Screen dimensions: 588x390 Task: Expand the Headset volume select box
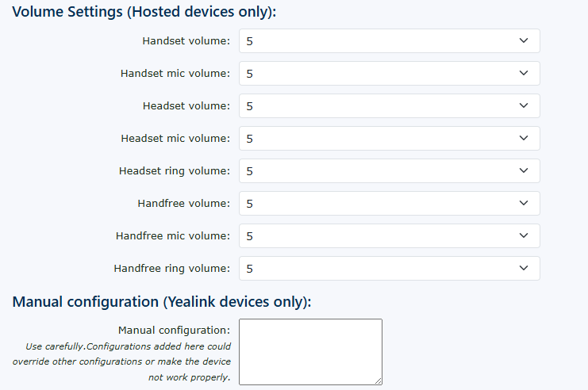[x=389, y=106]
